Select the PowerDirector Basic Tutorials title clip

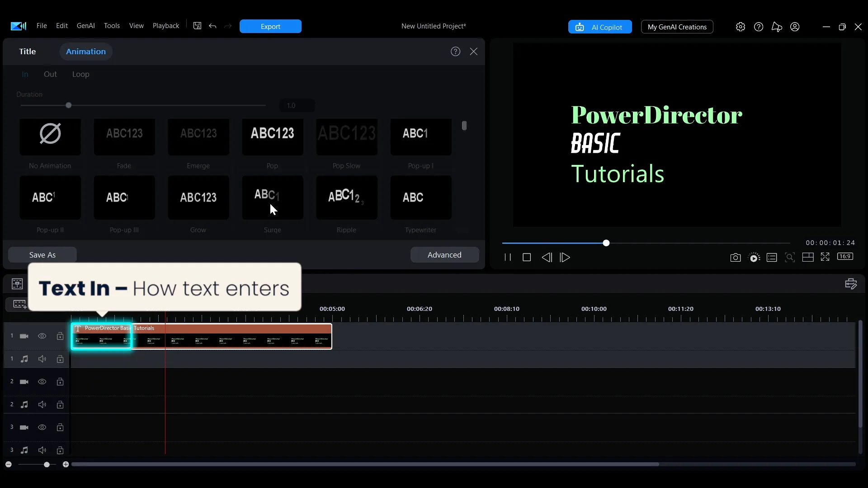click(x=202, y=336)
